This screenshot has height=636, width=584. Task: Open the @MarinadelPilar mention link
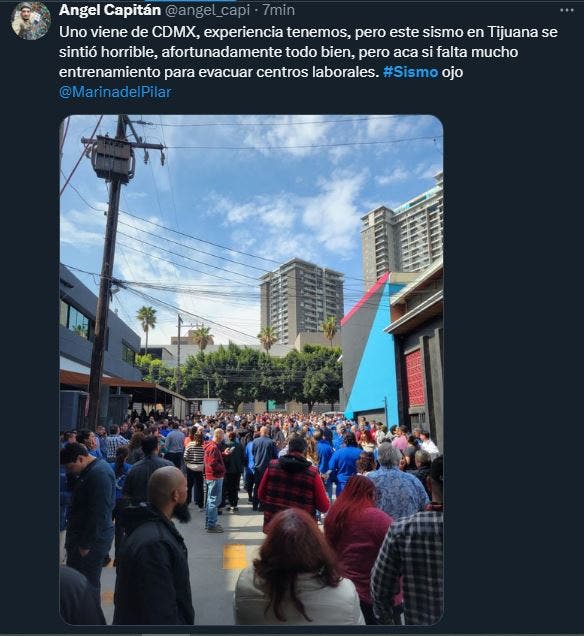click(x=115, y=92)
